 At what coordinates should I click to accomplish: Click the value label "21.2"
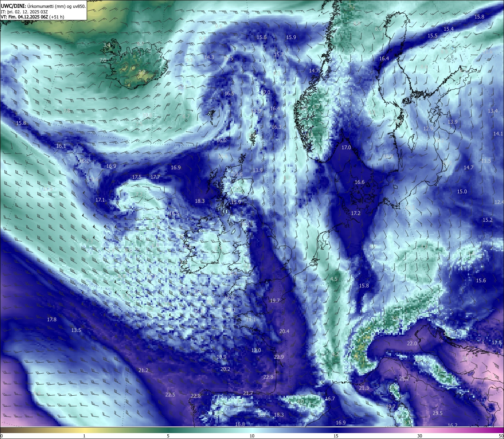[143, 370]
